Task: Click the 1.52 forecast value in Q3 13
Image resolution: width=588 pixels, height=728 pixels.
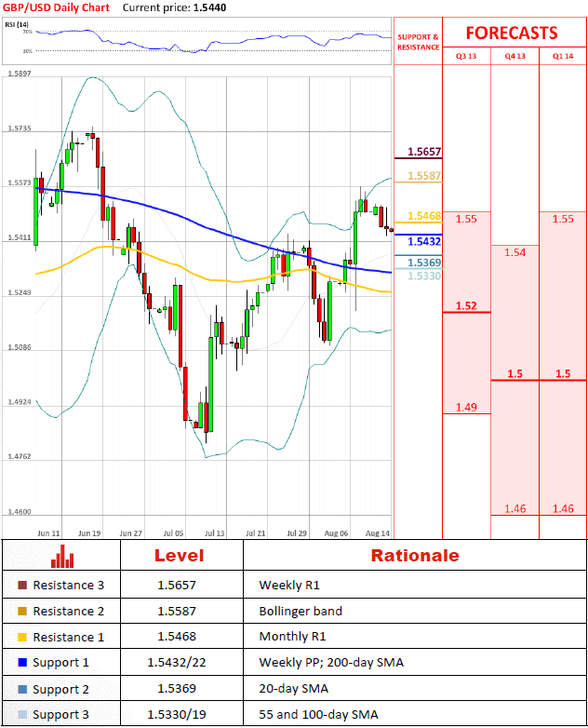Action: [466, 306]
